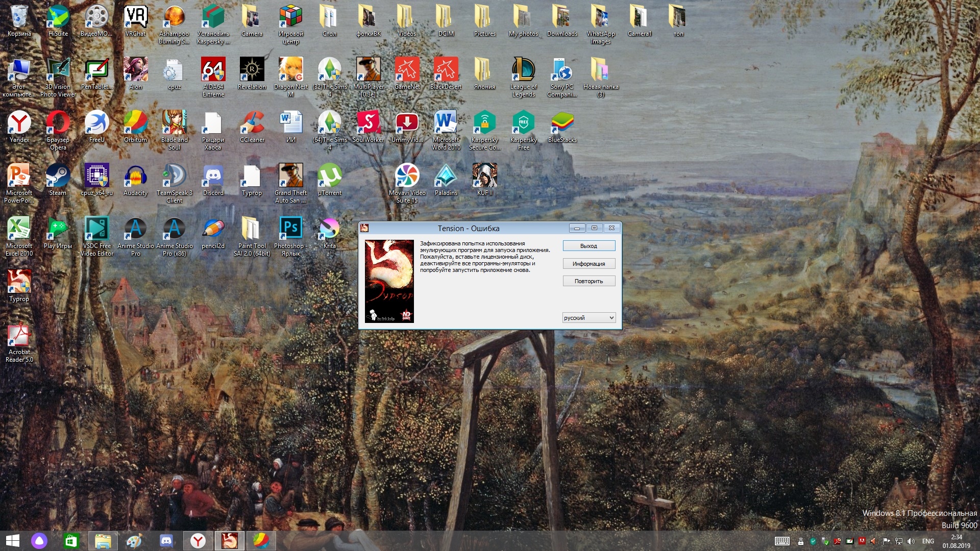
Task: Open Photoshop shortcut on desktop
Action: 290,236
